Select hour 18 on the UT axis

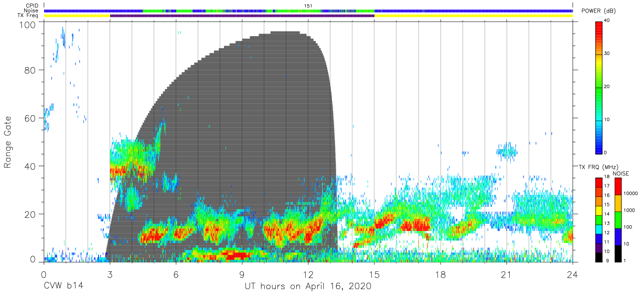441,273
